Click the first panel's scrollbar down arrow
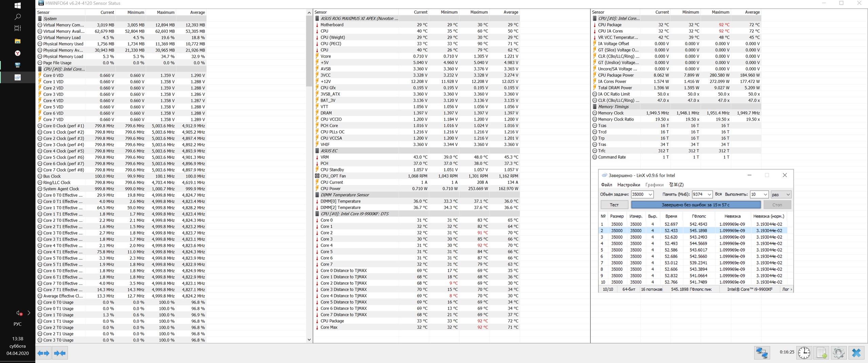Image resolution: width=868 pixels, height=363 pixels. [309, 340]
